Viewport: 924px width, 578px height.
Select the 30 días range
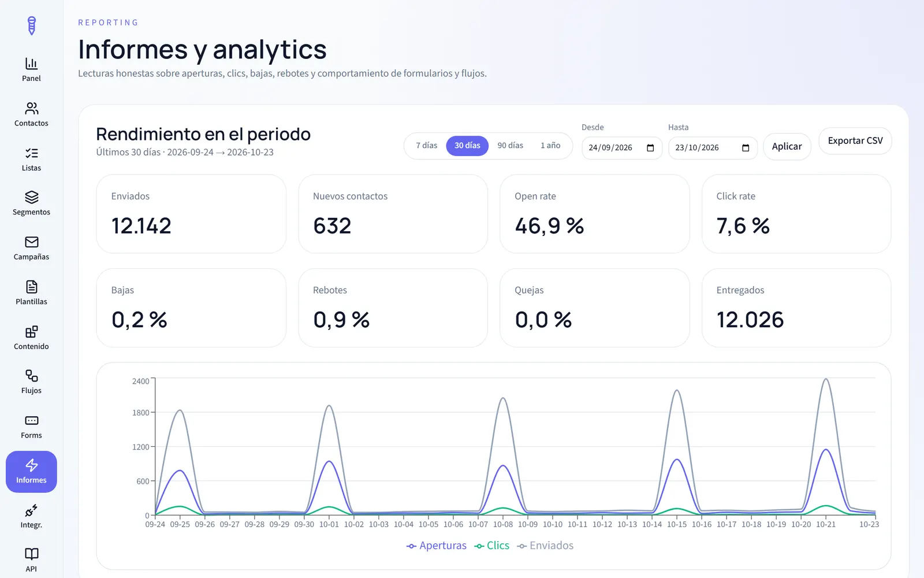(x=467, y=146)
